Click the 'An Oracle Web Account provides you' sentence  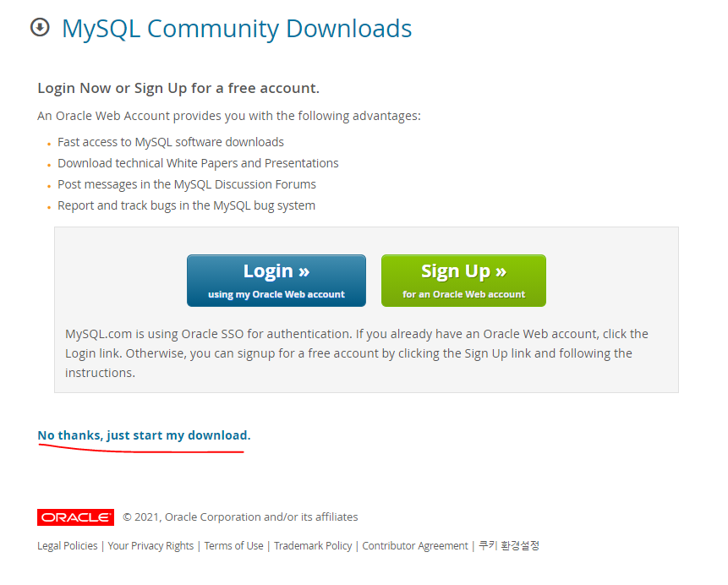[229, 116]
